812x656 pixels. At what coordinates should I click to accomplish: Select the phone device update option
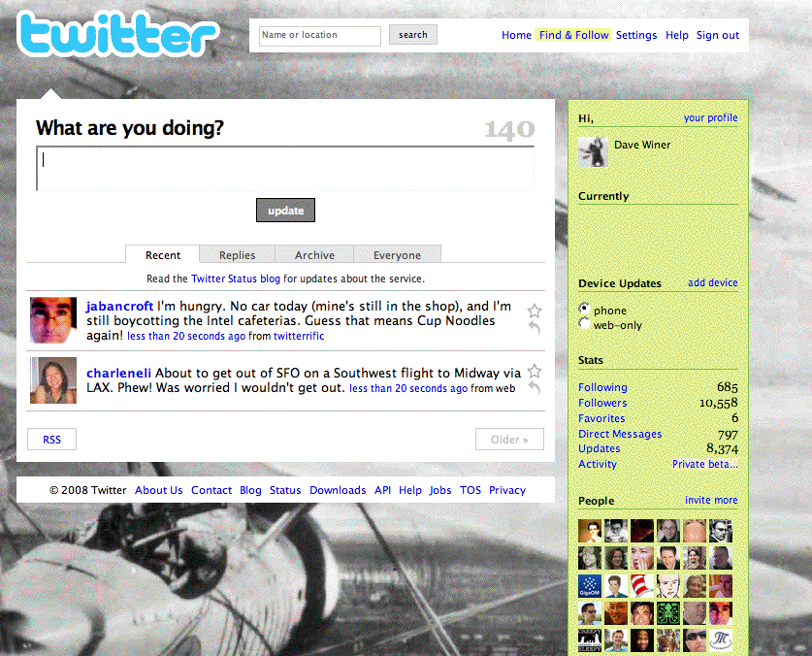(x=584, y=309)
